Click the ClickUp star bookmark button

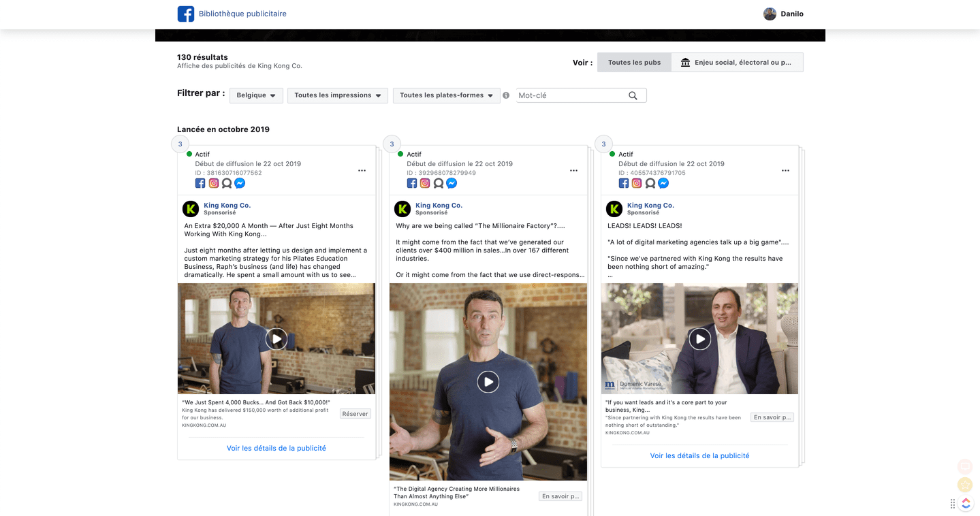coord(965,485)
